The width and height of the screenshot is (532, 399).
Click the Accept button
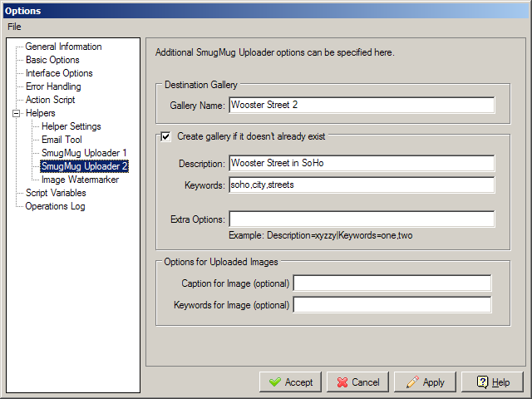[x=290, y=382]
